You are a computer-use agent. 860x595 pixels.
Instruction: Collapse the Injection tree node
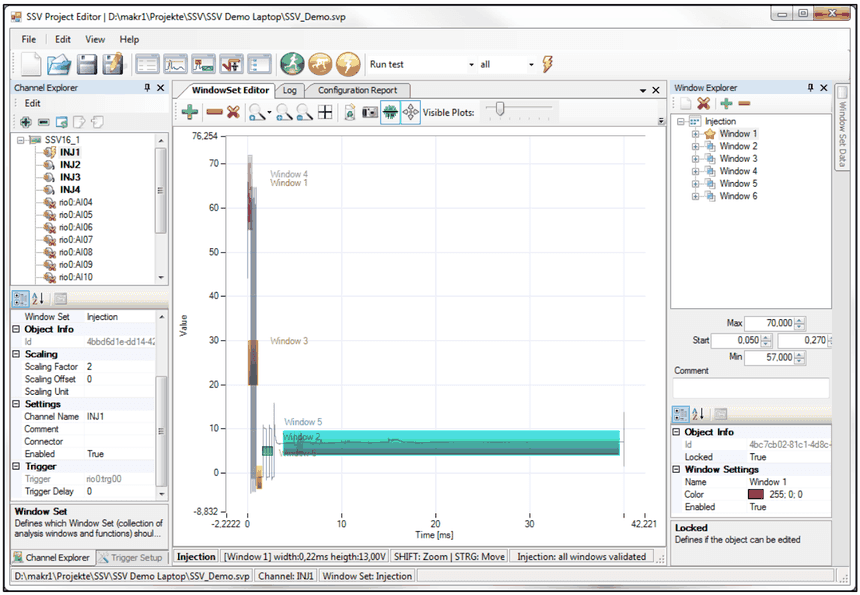(x=681, y=121)
